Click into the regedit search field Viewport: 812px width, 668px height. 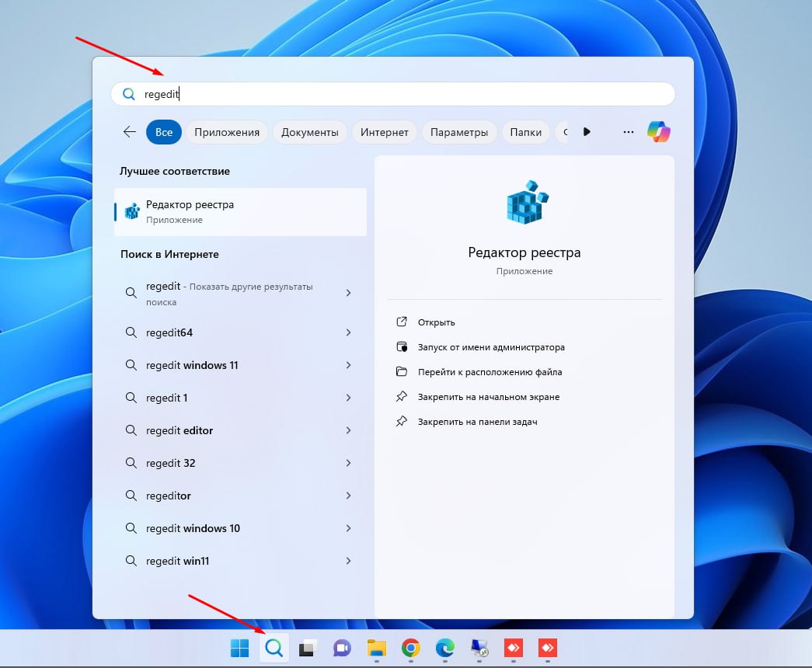pos(392,94)
